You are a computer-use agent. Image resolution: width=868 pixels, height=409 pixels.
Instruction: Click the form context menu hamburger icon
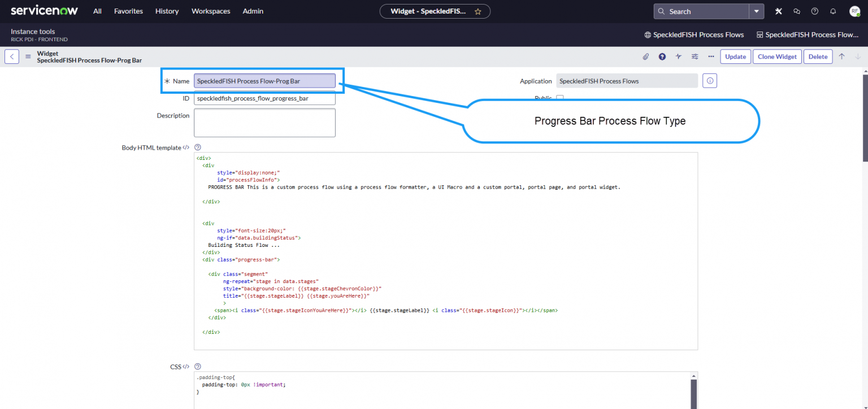click(x=28, y=56)
